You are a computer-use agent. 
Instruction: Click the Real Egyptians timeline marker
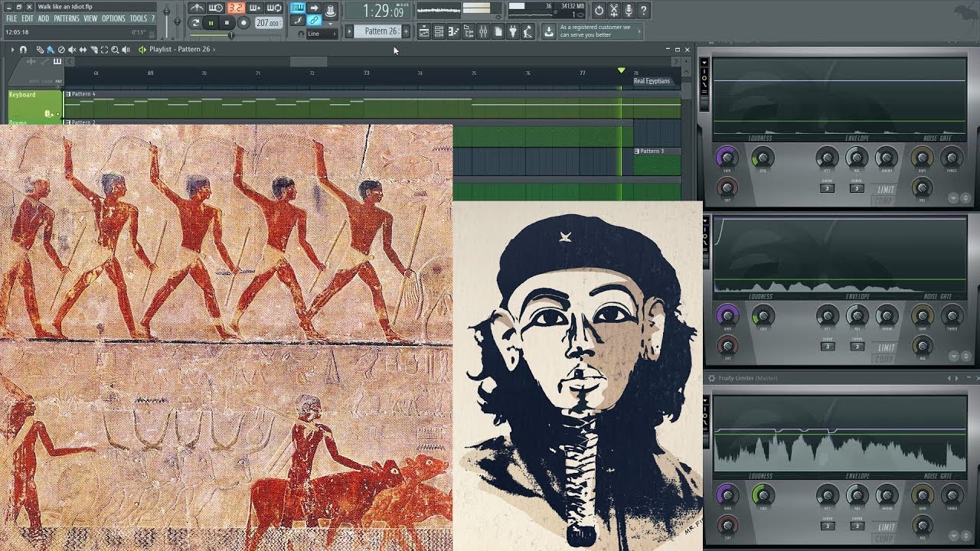(652, 80)
